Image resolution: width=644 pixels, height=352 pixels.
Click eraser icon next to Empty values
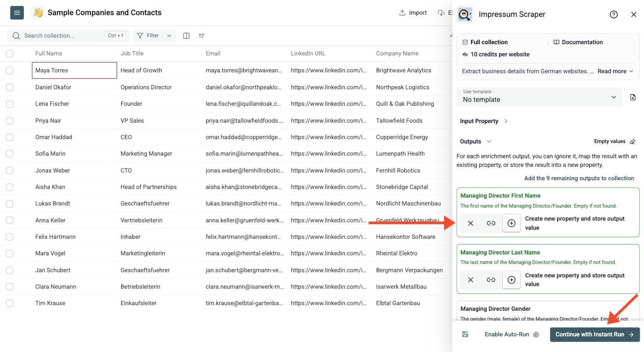point(633,141)
